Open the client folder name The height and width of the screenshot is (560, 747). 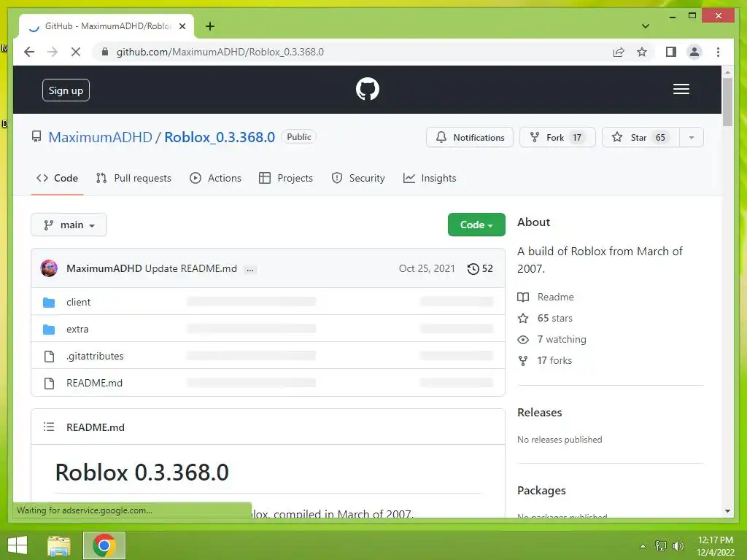[78, 303]
